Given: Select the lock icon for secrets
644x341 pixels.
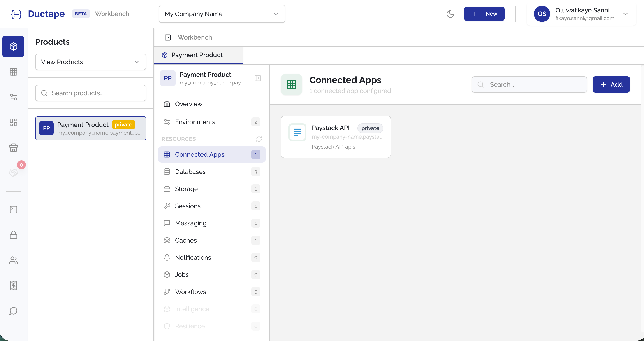Looking at the screenshot, I should tap(13, 235).
